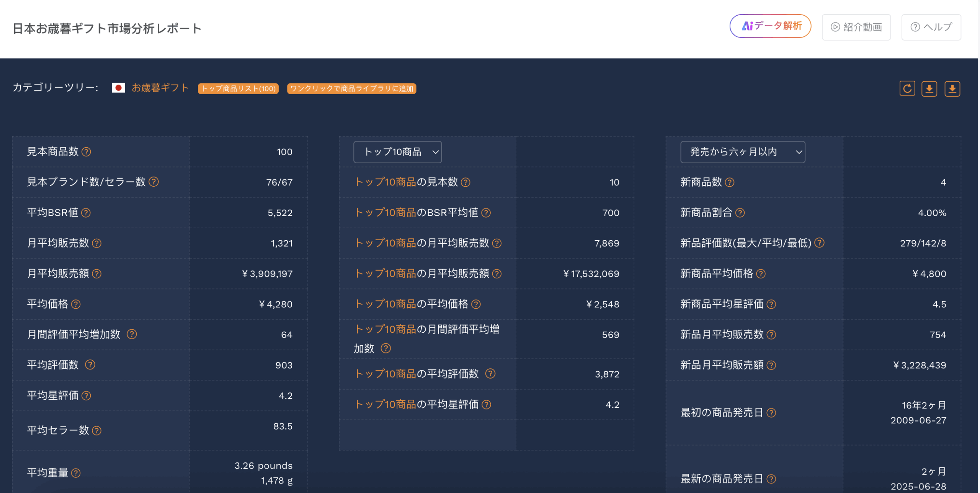Click help icon next to 新商品割合
980x493 pixels.
(740, 213)
